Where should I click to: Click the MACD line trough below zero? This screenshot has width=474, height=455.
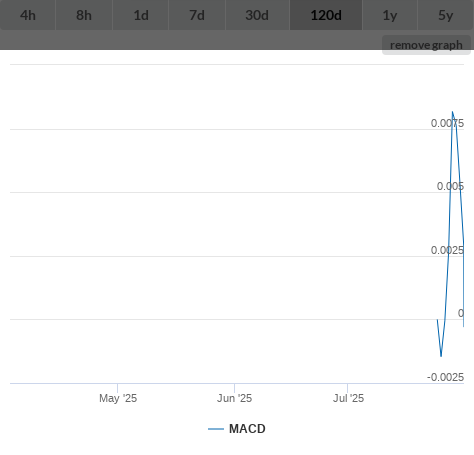pyautogui.click(x=441, y=356)
